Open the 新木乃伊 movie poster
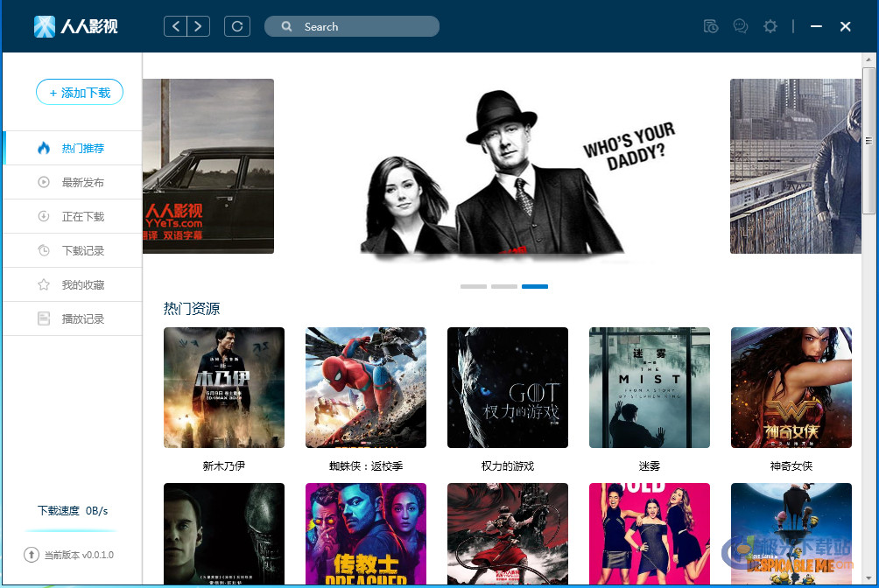Screen dimensions: 879x588 coord(224,388)
